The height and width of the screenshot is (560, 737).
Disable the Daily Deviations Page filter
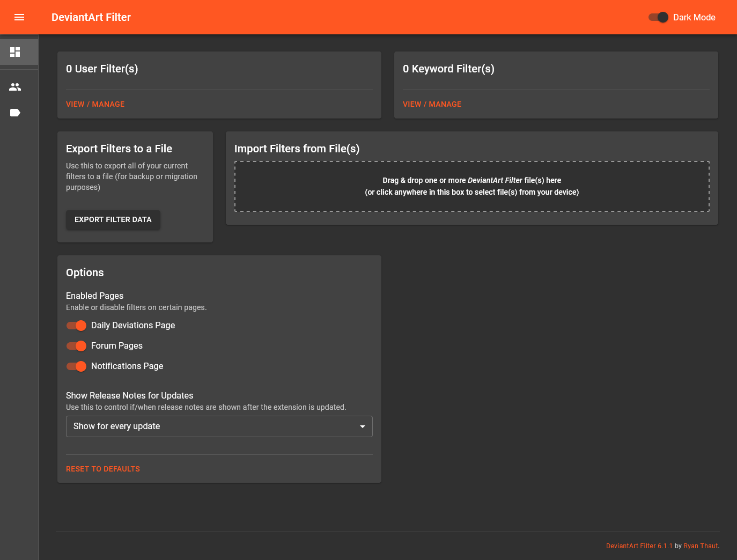[x=76, y=326]
